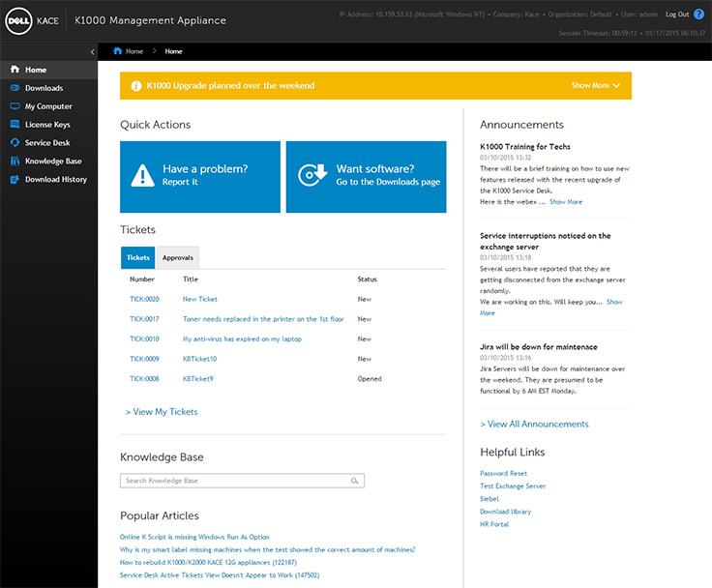Open article Service Desk Active Tickets View
This screenshot has width=712, height=588.
click(220, 575)
